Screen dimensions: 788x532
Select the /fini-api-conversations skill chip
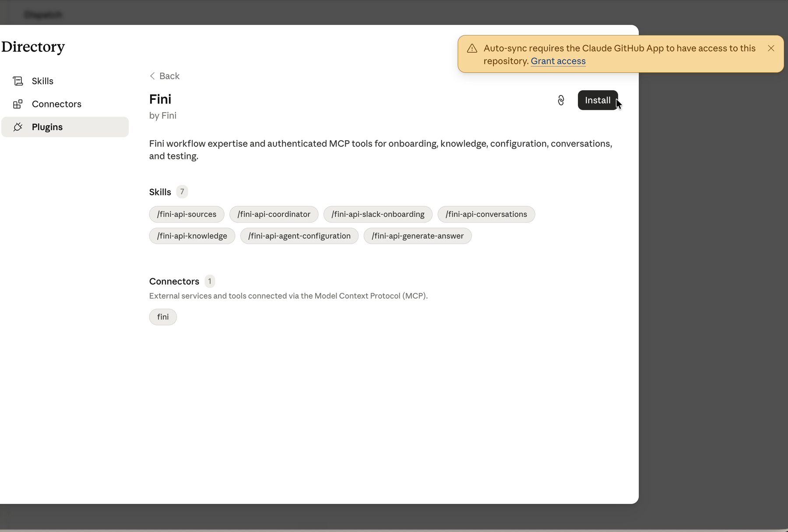click(486, 214)
